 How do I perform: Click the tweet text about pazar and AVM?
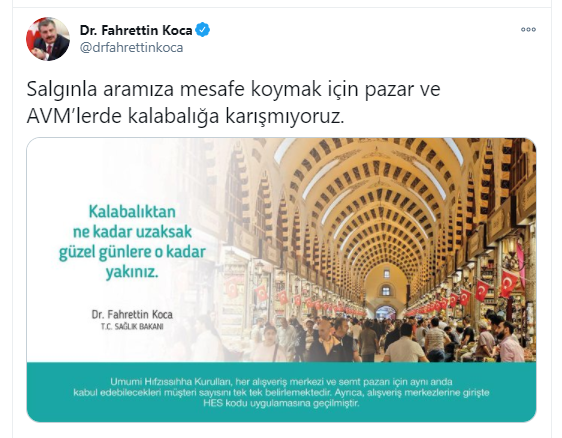coord(233,103)
